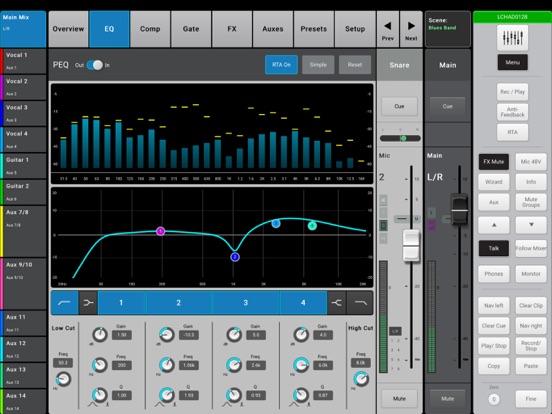Open Rec / Play
The height and width of the screenshot is (414, 552).
[x=512, y=92]
